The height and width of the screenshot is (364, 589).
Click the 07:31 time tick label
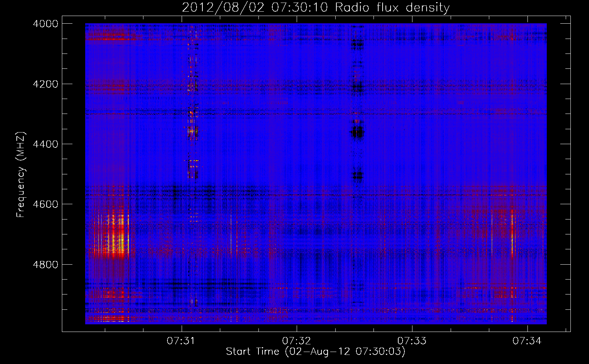coord(181,341)
